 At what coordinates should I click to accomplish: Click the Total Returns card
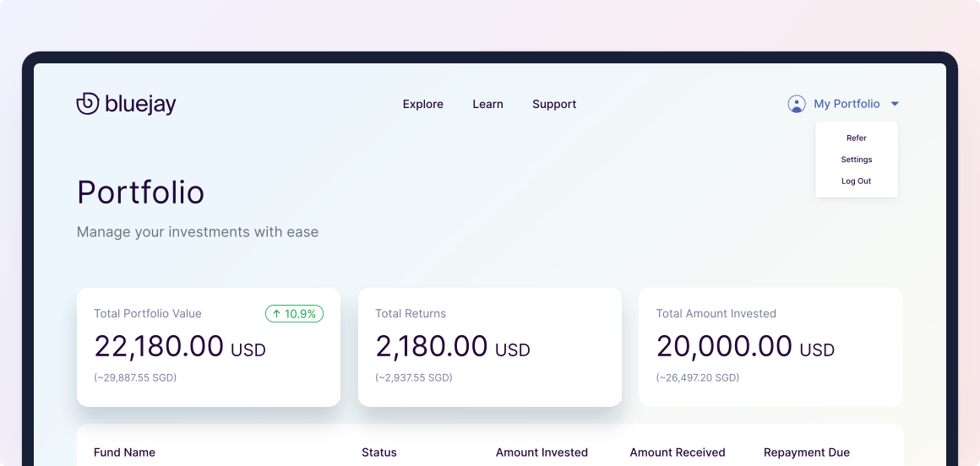(490, 347)
